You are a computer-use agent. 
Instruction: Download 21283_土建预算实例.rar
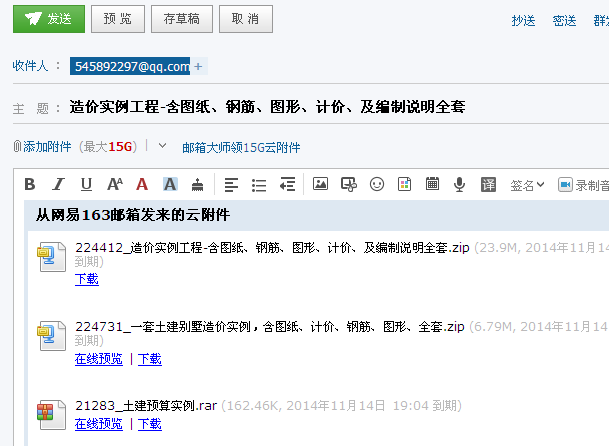150,423
